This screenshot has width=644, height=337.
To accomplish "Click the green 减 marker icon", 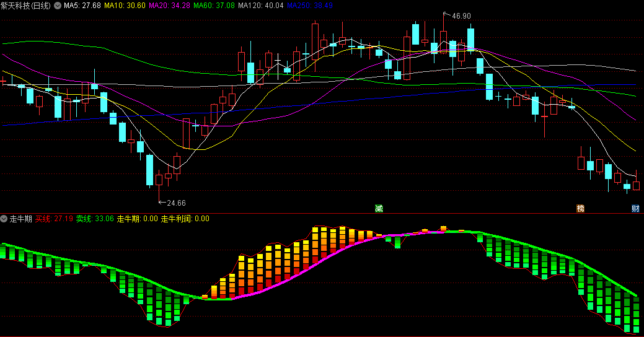I will point(379,209).
